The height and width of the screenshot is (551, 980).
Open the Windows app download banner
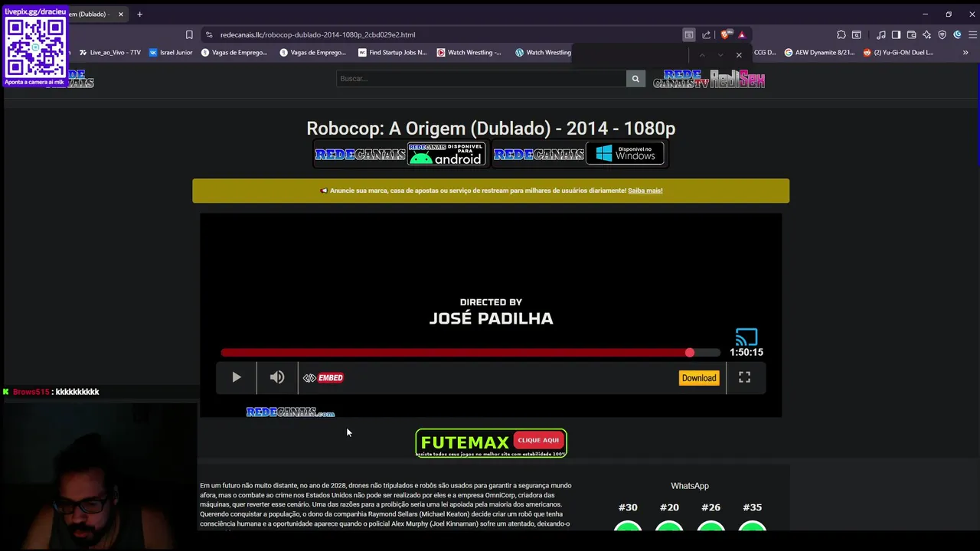click(x=579, y=154)
